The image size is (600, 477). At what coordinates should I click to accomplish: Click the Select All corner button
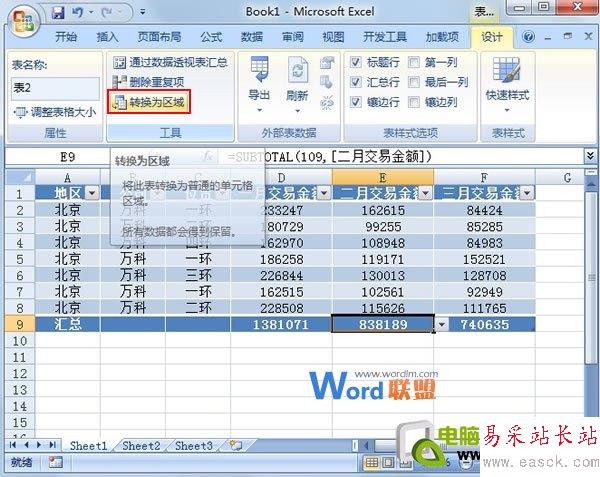(20, 177)
